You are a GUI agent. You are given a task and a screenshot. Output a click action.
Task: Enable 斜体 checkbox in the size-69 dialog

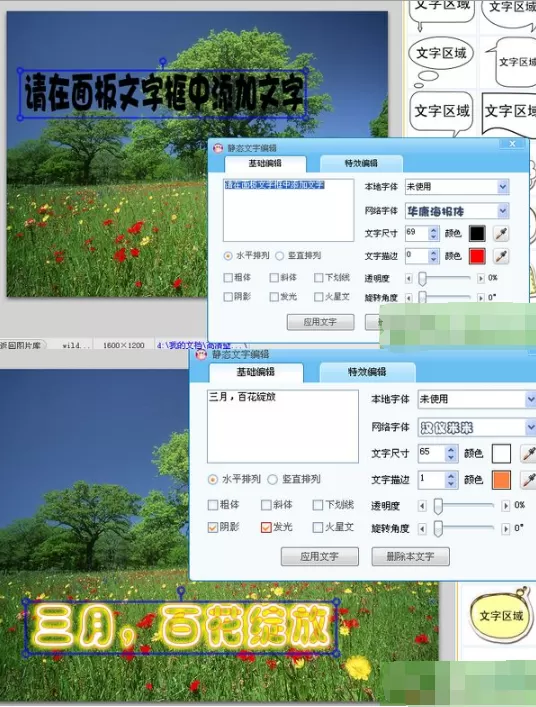point(274,277)
